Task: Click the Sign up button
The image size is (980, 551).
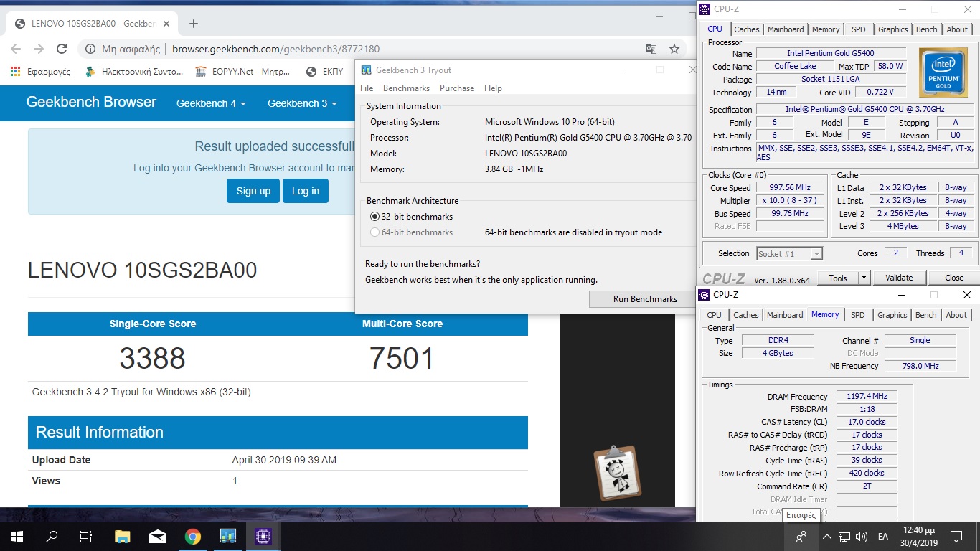Action: click(253, 191)
